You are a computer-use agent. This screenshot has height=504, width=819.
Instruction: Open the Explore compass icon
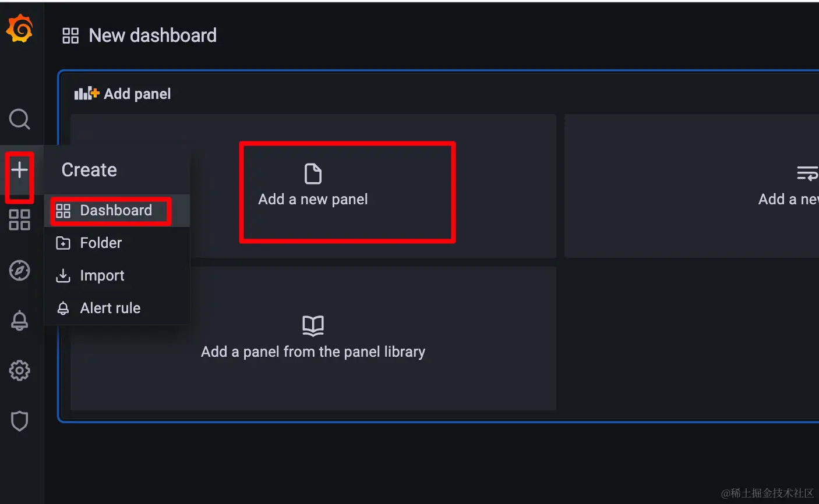[x=19, y=271]
